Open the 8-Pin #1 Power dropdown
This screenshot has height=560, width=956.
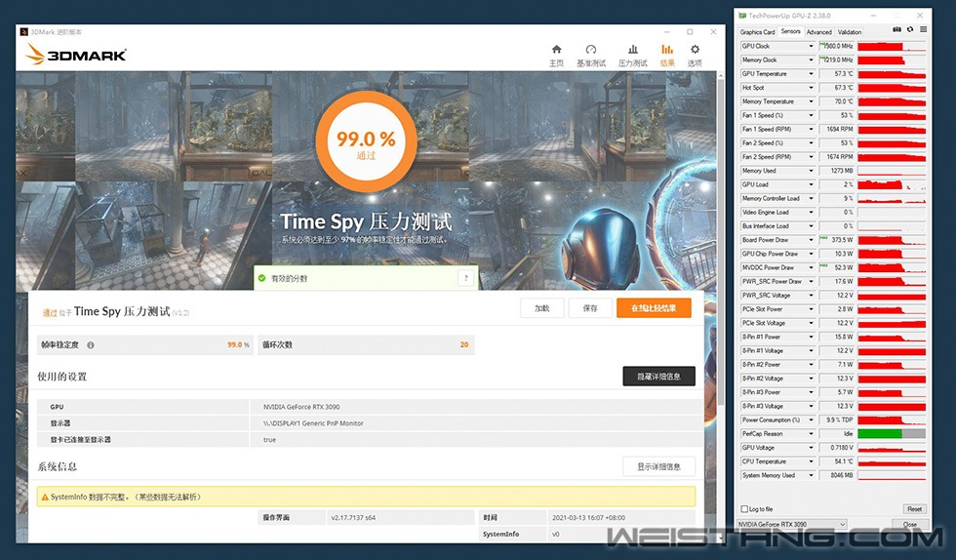811,337
